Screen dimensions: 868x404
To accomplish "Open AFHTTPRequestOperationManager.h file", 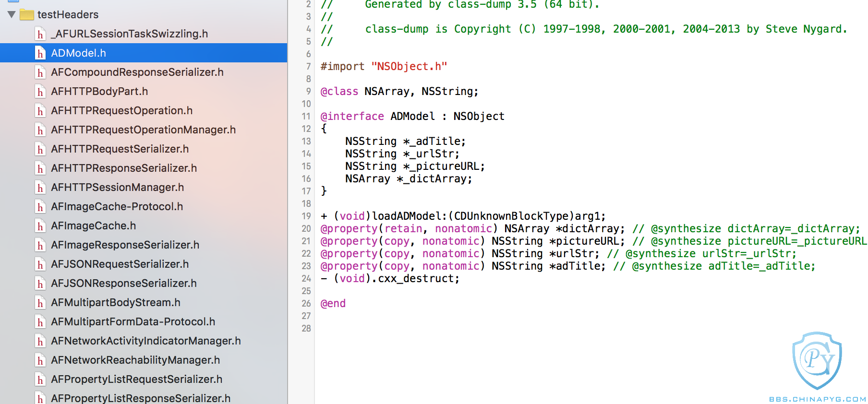I will 144,130.
